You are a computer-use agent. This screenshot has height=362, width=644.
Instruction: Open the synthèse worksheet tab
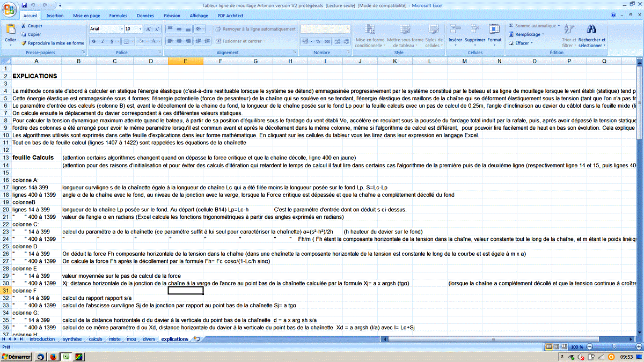pos(72,339)
